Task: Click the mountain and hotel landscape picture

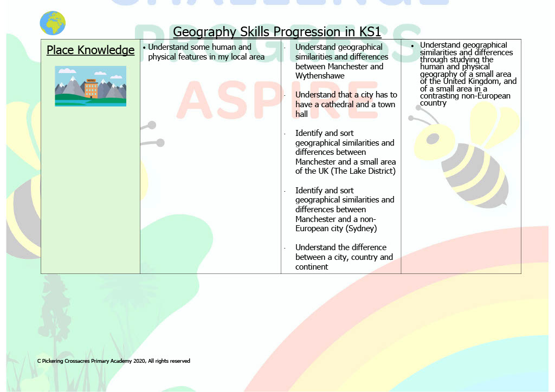Action: tap(91, 86)
